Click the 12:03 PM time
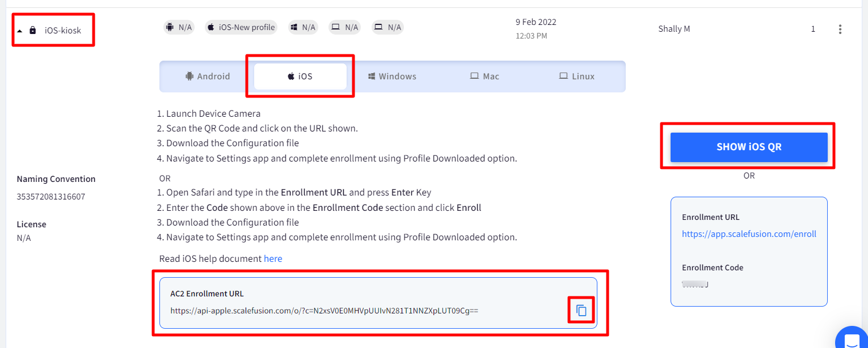868x348 pixels. click(531, 36)
